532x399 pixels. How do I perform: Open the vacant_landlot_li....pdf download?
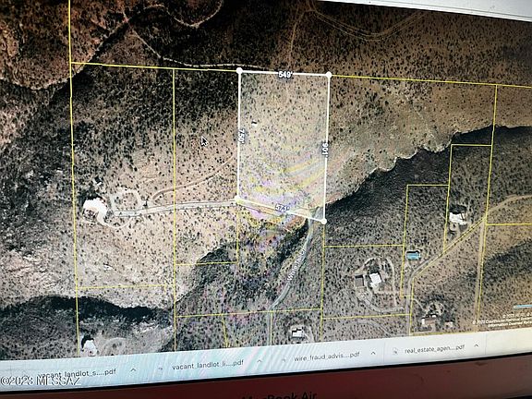(x=207, y=365)
